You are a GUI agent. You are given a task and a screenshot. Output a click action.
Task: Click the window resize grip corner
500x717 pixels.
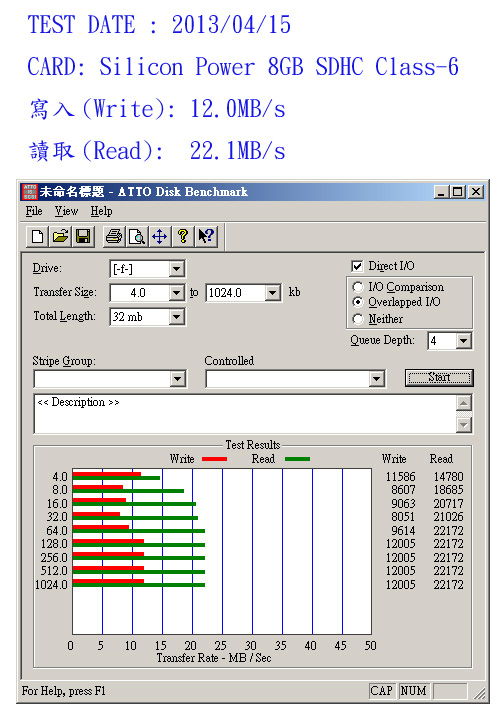click(479, 693)
